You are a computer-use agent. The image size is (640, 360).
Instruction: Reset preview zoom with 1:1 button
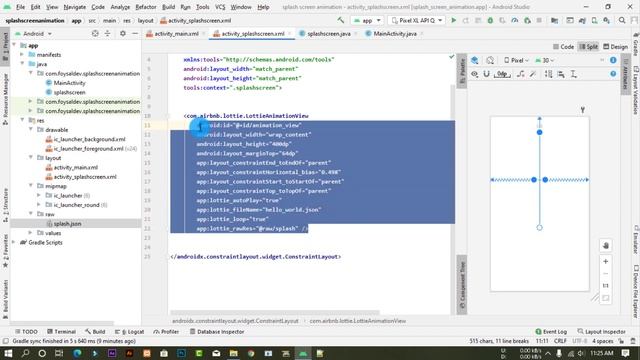[x=606, y=285]
